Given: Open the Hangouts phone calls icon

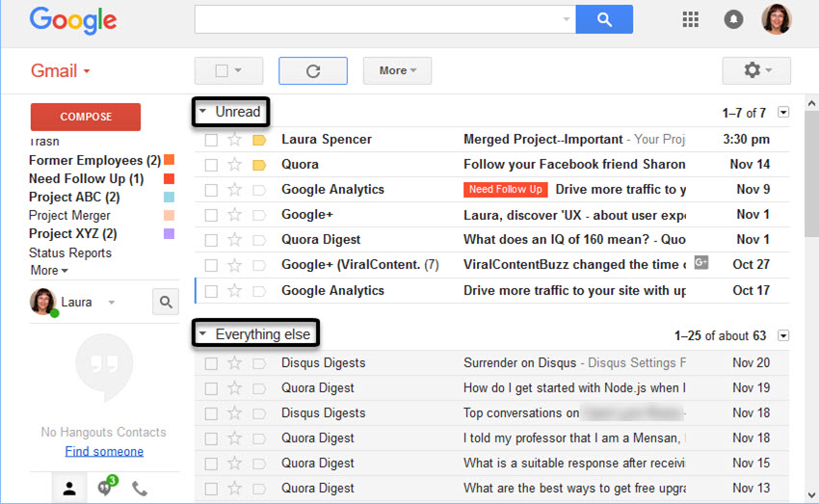Looking at the screenshot, I should click(x=140, y=489).
